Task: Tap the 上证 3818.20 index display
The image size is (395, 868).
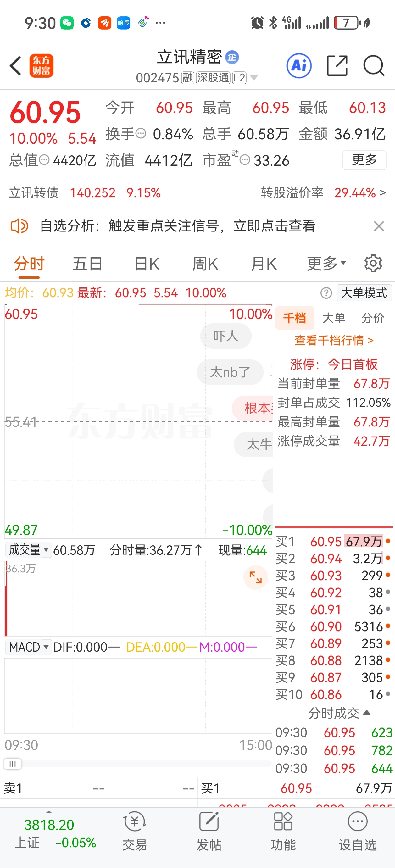Action: (x=55, y=834)
